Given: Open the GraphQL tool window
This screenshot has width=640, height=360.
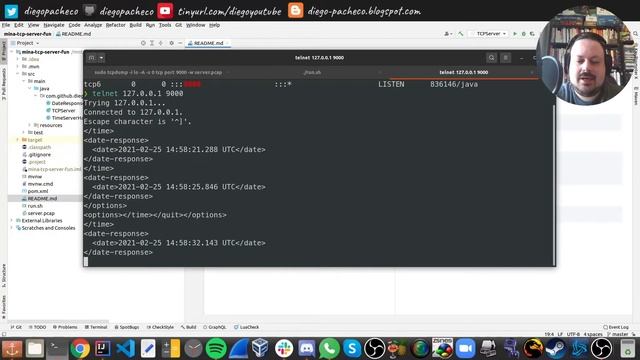Looking at the screenshot, I should click(215, 327).
